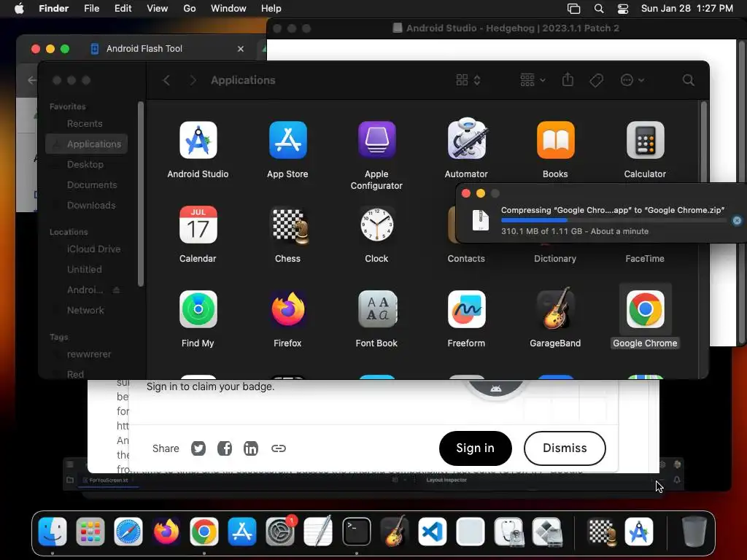Share via Twitter icon
The image size is (747, 560).
[x=198, y=448]
